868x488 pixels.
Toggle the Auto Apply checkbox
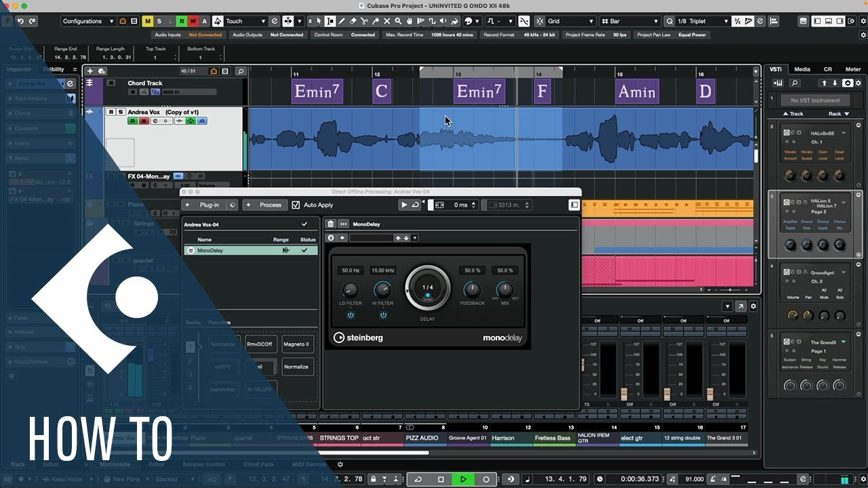296,205
